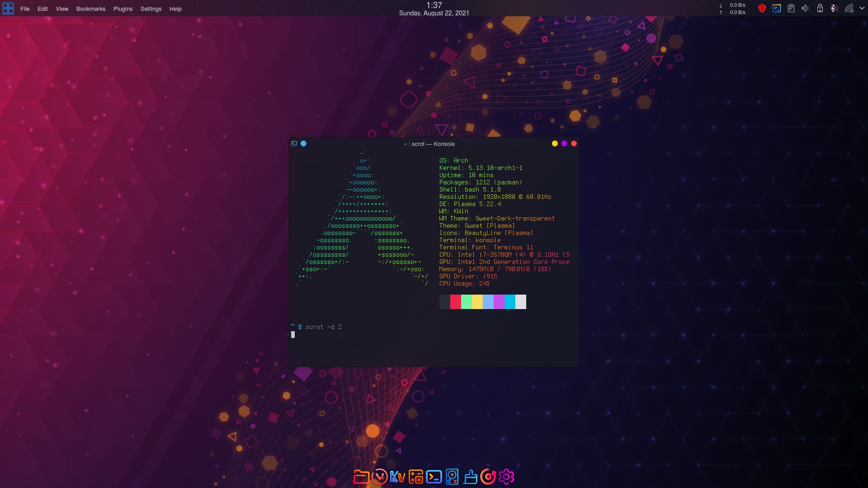Click the 'Shell: bash 5.1.8' line
Image resolution: width=868 pixels, height=488 pixels.
pos(470,189)
